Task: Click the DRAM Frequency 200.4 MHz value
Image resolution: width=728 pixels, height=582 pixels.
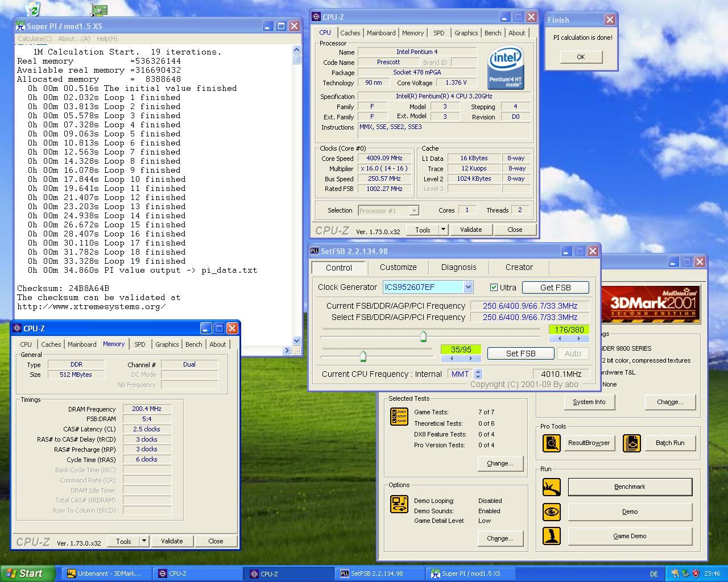Action: [x=147, y=409]
